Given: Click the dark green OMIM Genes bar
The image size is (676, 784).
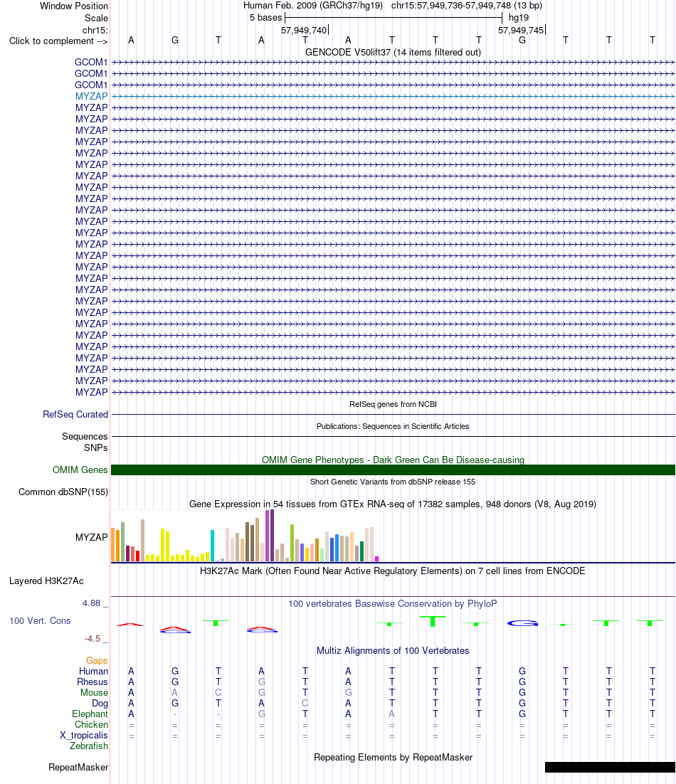Looking at the screenshot, I should coord(393,470).
